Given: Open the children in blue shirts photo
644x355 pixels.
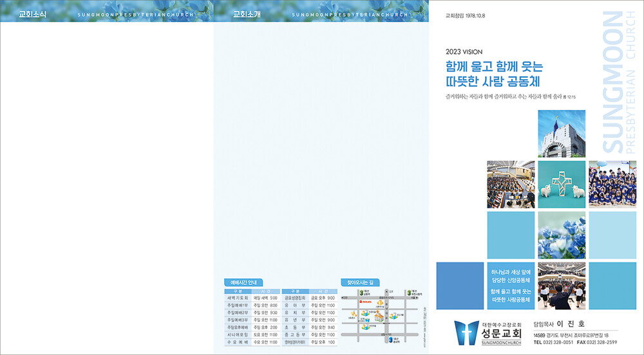Looking at the screenshot, I should click(x=612, y=184).
